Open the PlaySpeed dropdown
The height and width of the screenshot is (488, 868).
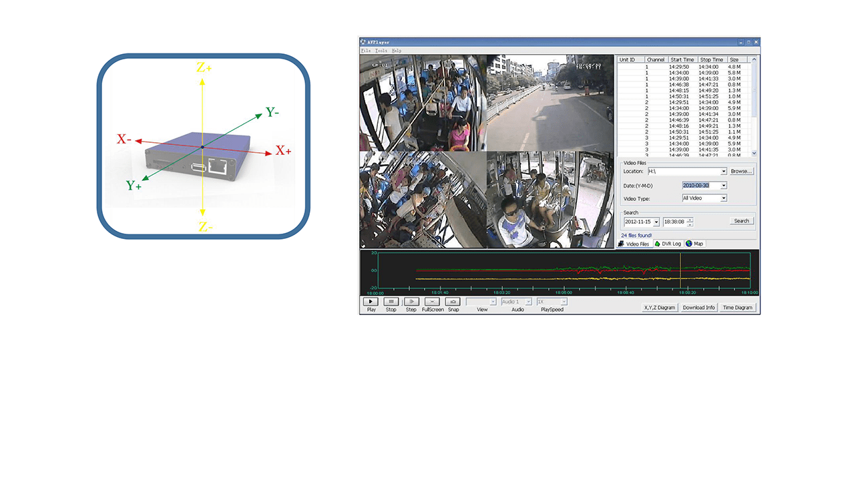pos(564,302)
